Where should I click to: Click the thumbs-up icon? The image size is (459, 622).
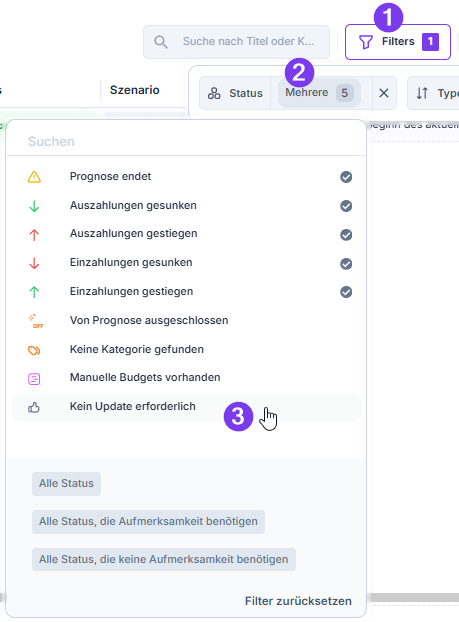click(34, 407)
